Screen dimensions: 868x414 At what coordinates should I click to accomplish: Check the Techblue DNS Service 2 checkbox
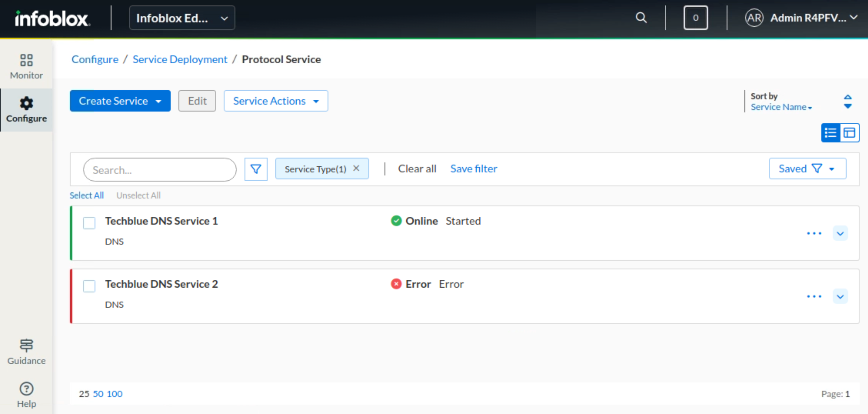(x=89, y=286)
